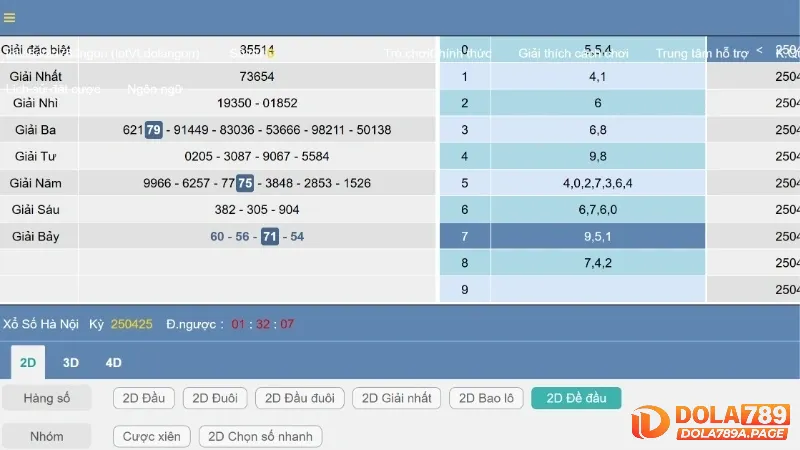Click the left chevron arrow at top right
800x450 pixels.
point(759,49)
